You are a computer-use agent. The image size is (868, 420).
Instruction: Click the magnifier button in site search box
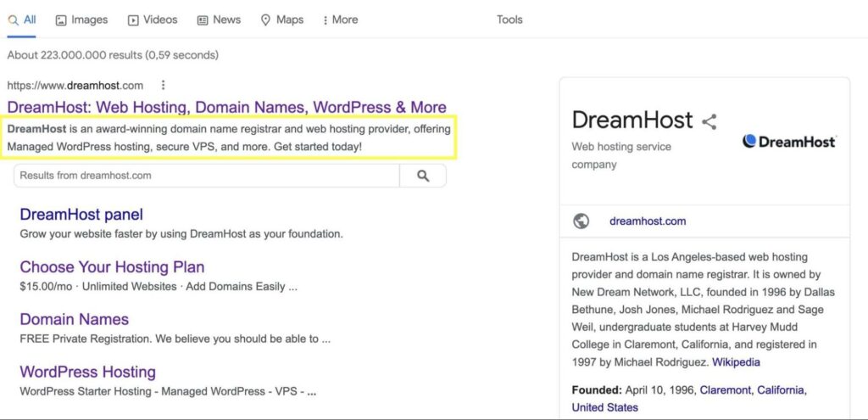[x=423, y=176]
